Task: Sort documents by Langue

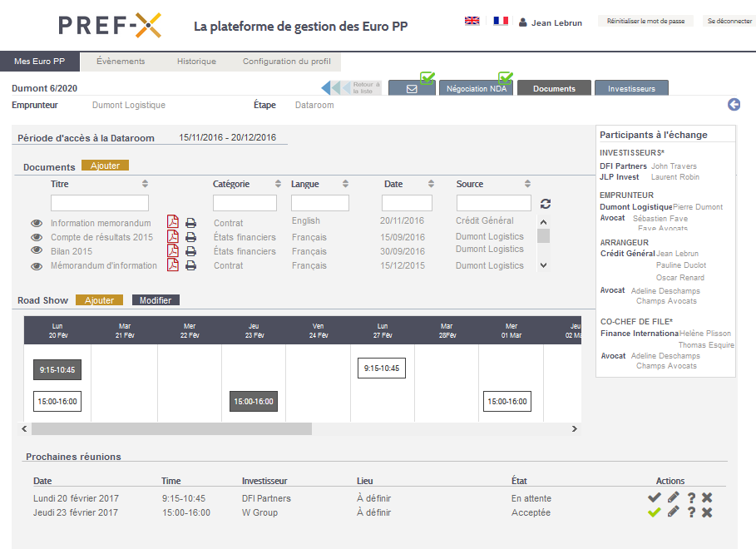Action: [346, 184]
